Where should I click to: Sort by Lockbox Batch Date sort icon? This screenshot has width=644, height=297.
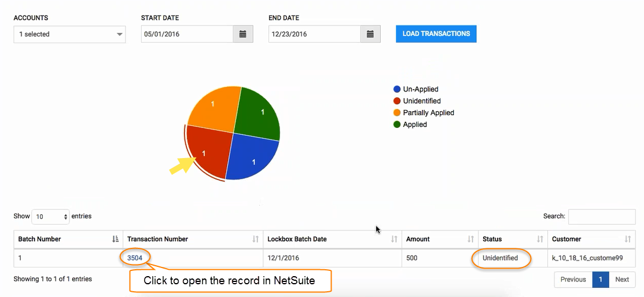tap(394, 239)
